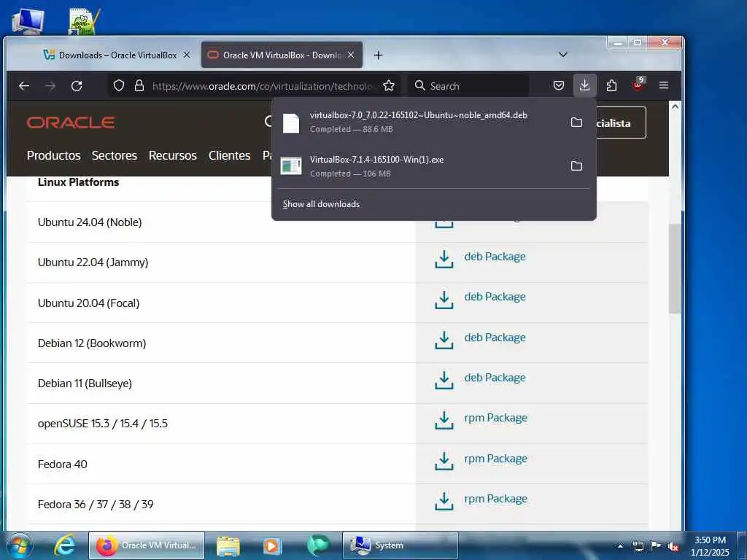
Task: Toggle the downloads panel button
Action: [x=584, y=86]
